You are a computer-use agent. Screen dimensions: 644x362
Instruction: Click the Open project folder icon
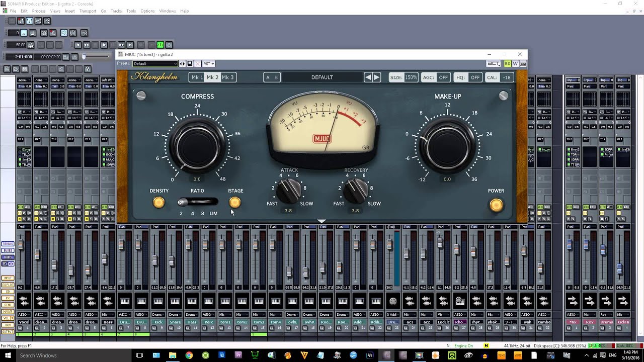tap(16, 69)
